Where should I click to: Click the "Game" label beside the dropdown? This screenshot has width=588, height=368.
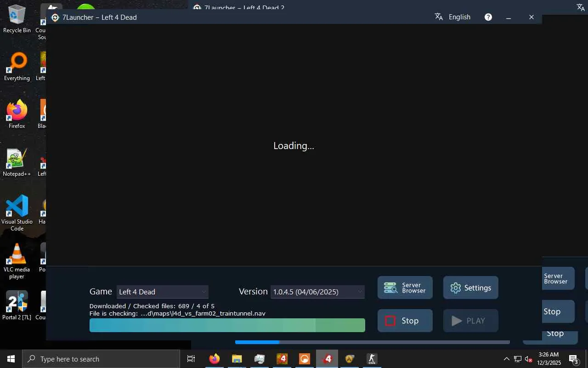[101, 292]
